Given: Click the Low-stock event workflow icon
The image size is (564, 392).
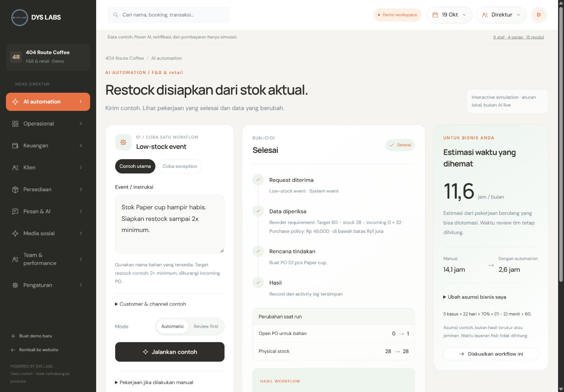Looking at the screenshot, I should coord(123,142).
